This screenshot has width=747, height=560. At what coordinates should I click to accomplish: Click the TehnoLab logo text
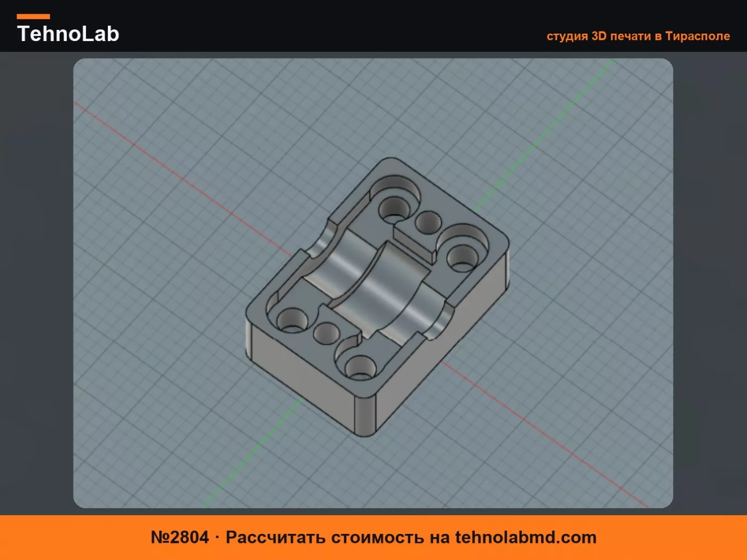point(68,34)
